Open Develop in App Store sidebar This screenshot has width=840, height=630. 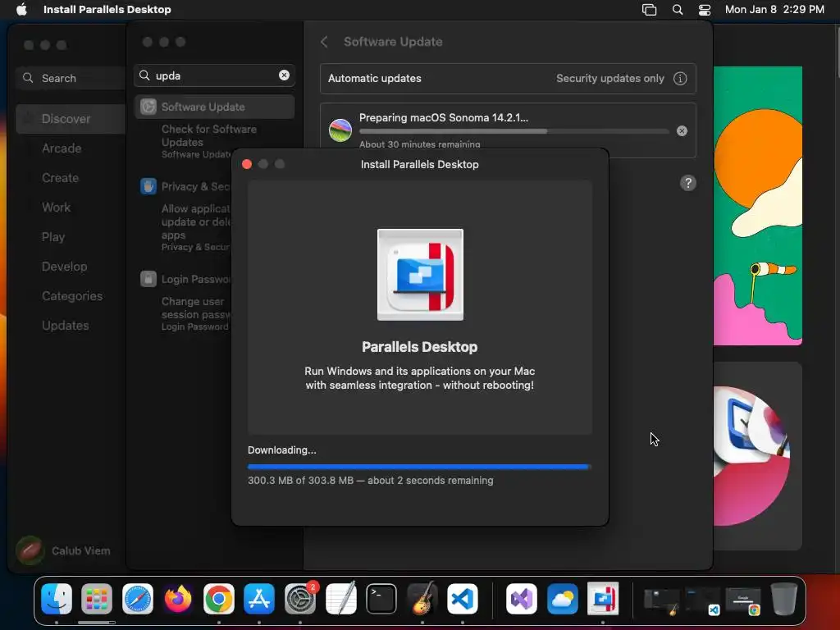pyautogui.click(x=64, y=267)
